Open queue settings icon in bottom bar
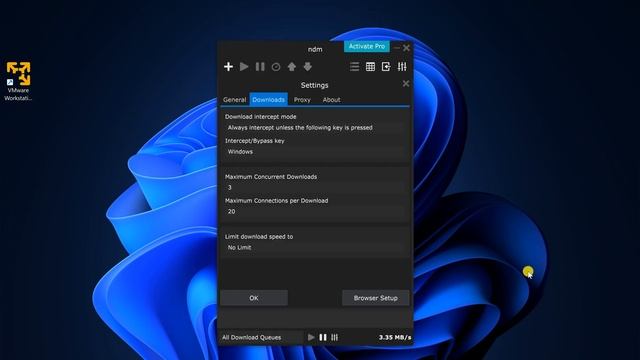The height and width of the screenshot is (360, 640). (x=335, y=337)
